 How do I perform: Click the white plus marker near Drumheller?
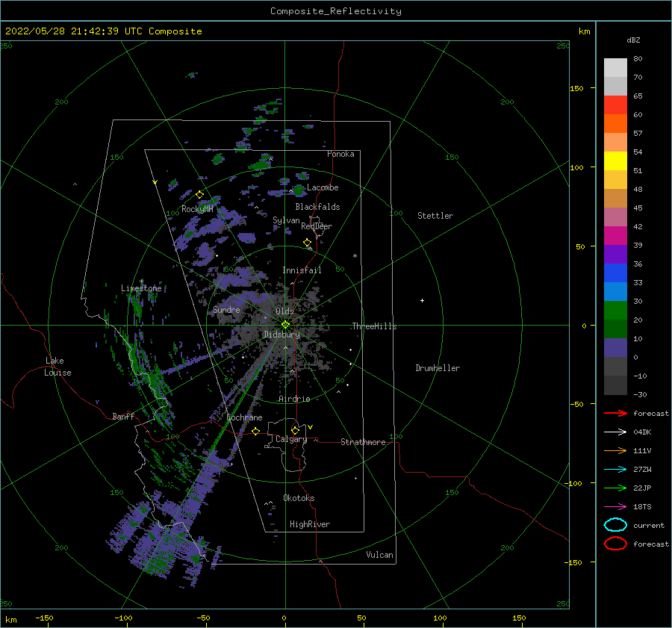(x=422, y=300)
